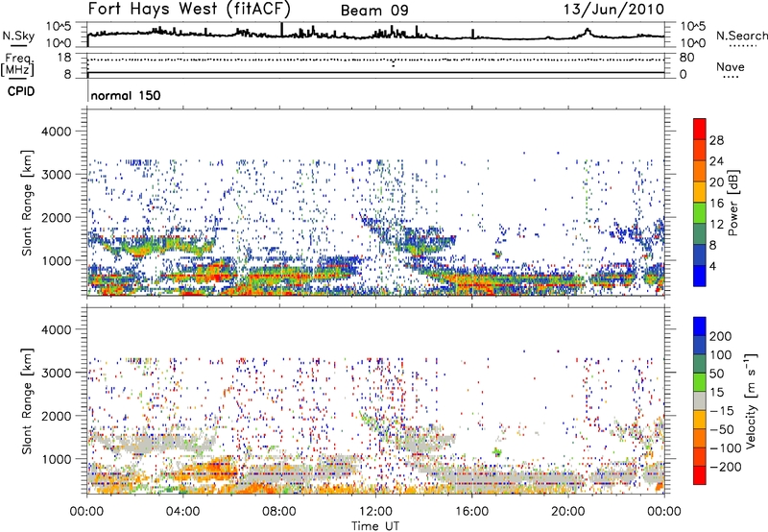Viewport: 768px width, 532px height.
Task: Click the '04:00' time tick label
Action: pyautogui.click(x=182, y=512)
